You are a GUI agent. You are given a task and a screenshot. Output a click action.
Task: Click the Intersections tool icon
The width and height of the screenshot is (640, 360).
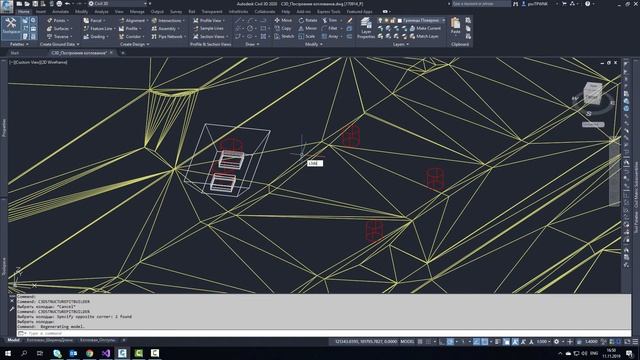pos(154,20)
